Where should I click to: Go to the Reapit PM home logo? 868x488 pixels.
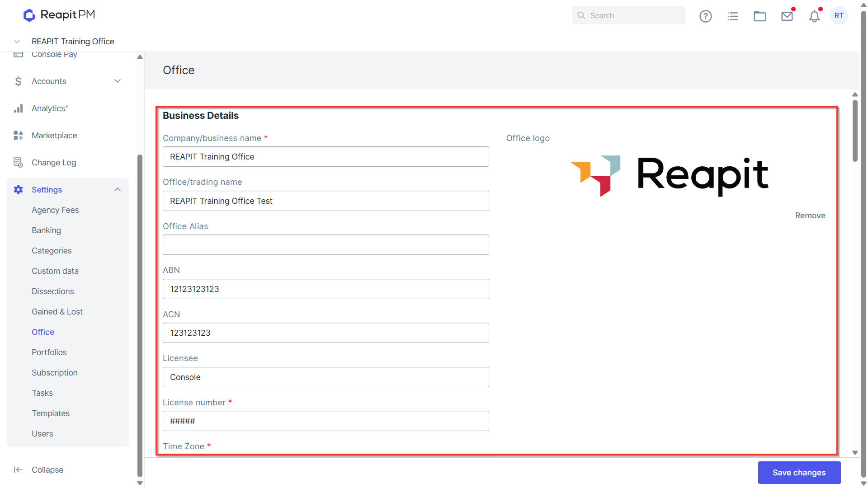click(x=59, y=15)
